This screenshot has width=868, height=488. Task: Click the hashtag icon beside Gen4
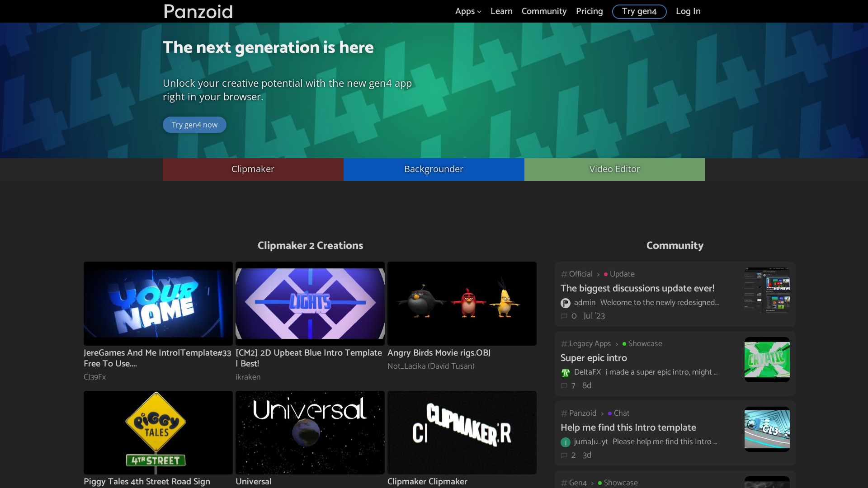click(x=563, y=483)
